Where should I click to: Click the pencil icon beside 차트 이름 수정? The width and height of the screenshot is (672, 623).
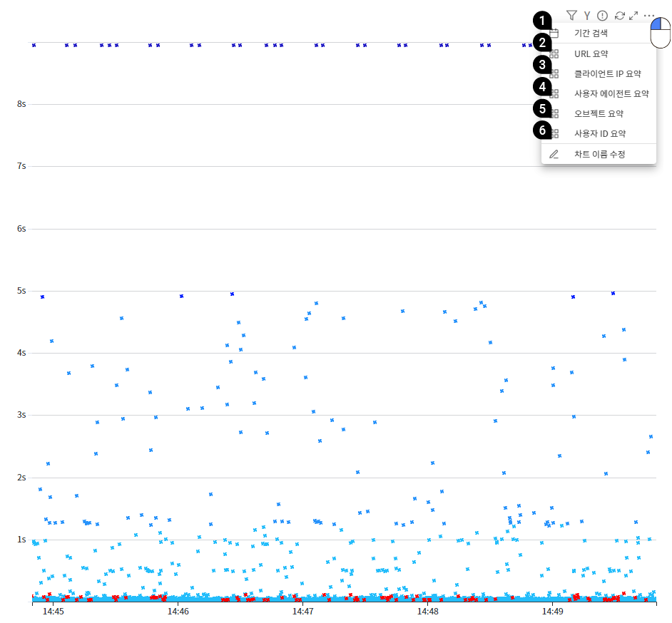(x=554, y=154)
